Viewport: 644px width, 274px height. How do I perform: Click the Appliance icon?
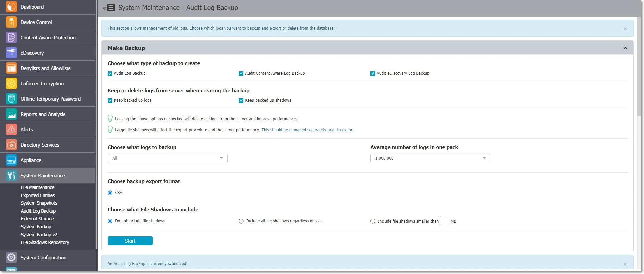click(11, 160)
